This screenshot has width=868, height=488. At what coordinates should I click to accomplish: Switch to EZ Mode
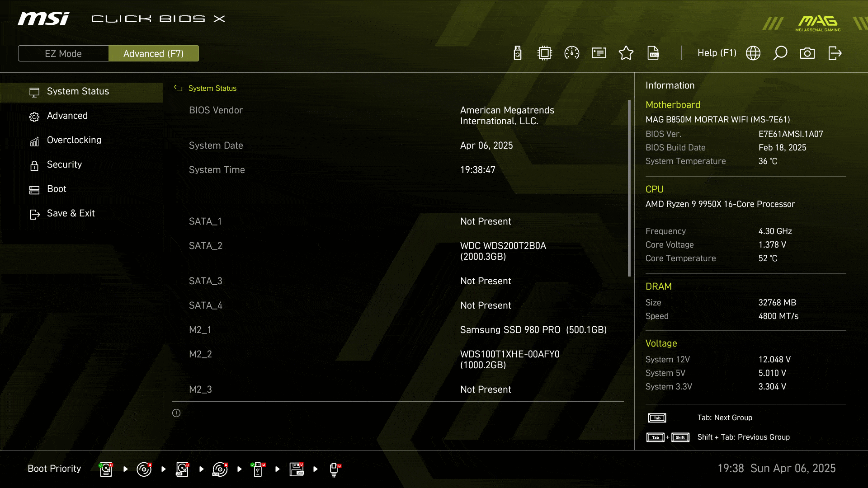pyautogui.click(x=63, y=53)
